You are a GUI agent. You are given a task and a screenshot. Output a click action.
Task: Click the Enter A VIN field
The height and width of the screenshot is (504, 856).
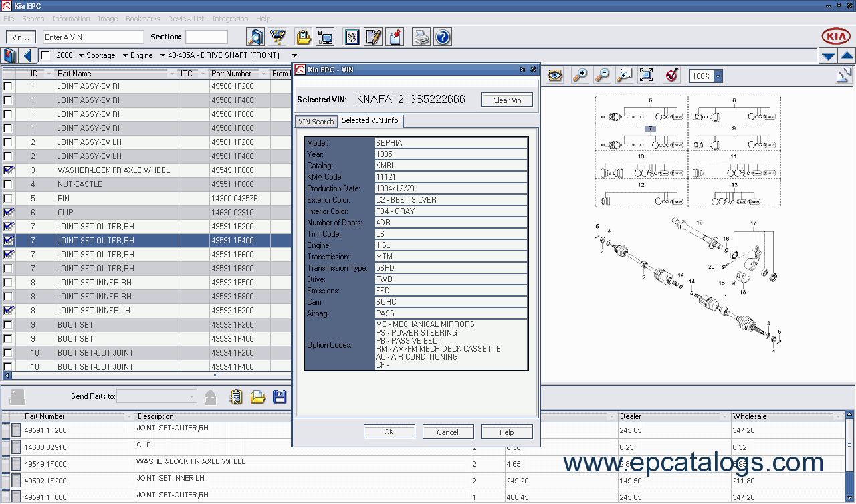pyautogui.click(x=94, y=37)
